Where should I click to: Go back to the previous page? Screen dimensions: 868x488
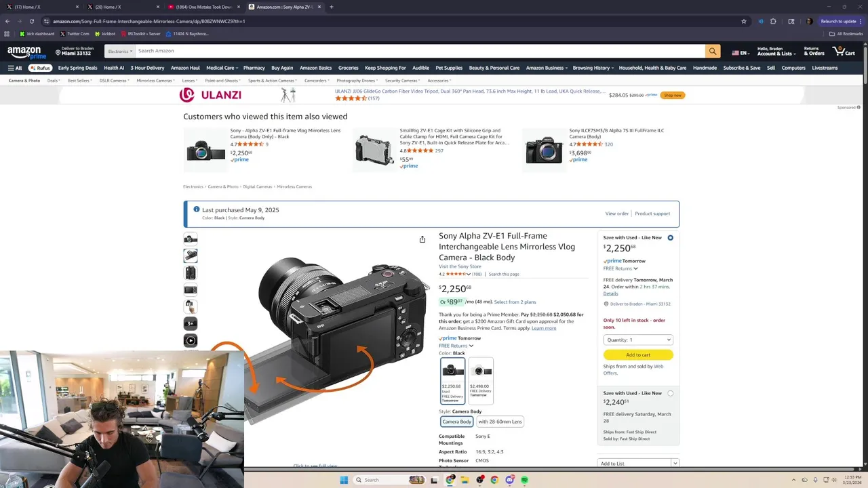7,21
